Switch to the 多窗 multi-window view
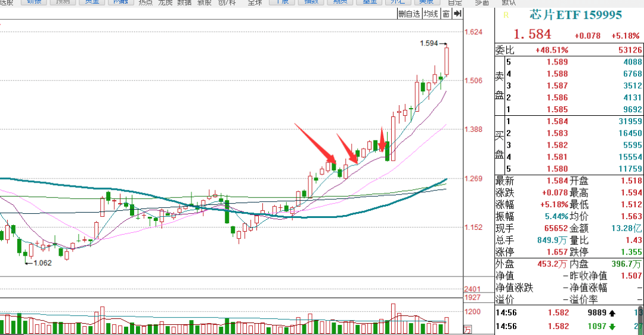This screenshot has height=335, width=644. 482,2
